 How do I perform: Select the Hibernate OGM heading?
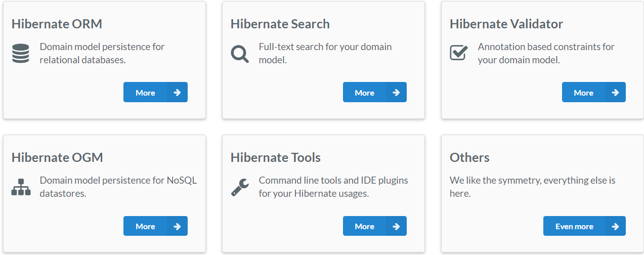57,157
